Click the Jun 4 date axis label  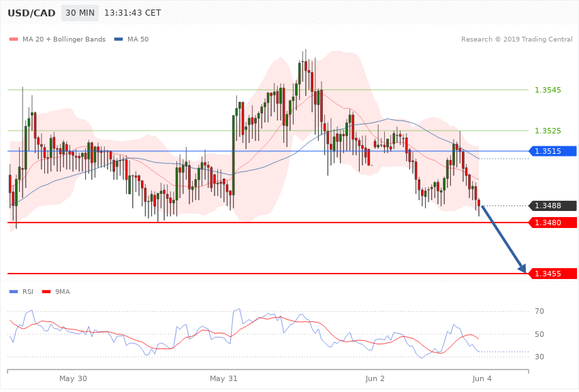click(x=482, y=378)
